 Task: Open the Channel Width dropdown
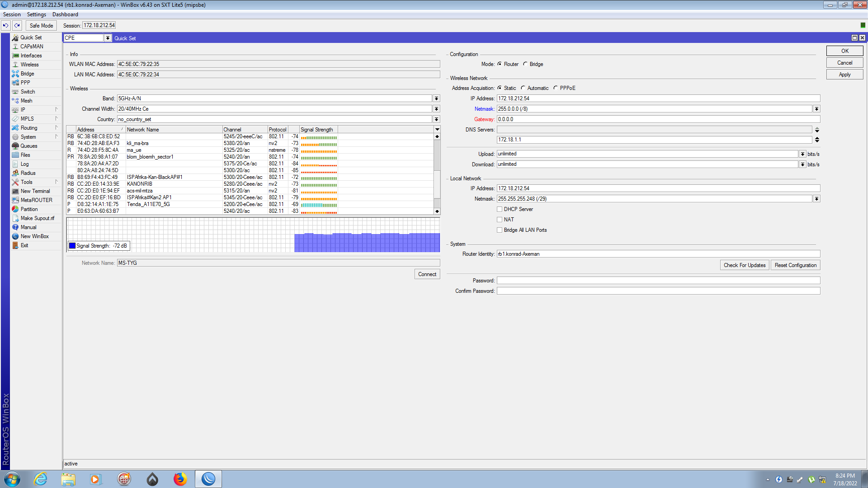(436, 109)
